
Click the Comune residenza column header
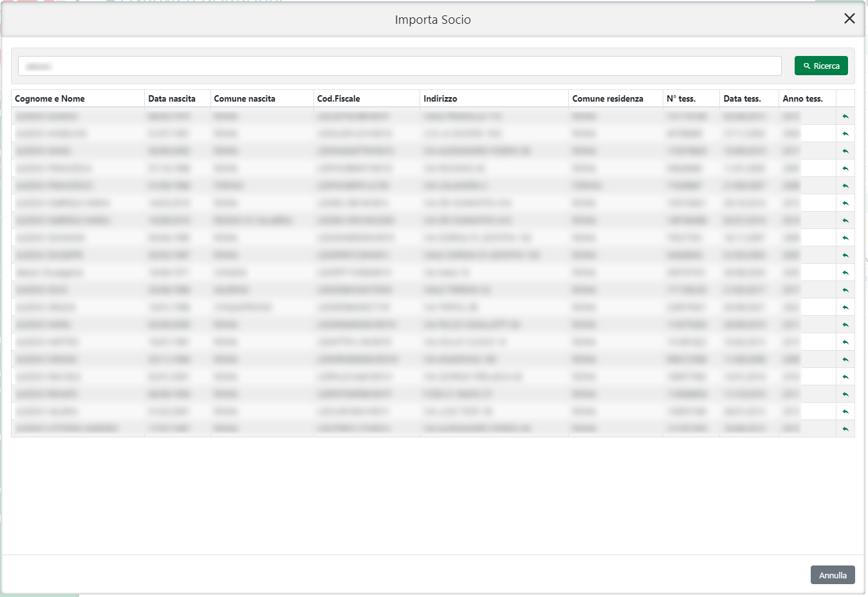(607, 98)
